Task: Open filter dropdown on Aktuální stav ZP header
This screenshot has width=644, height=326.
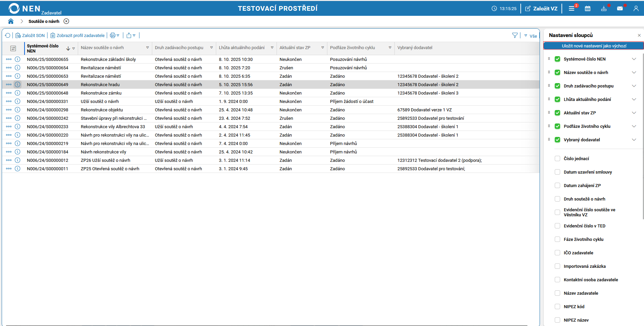Action: coord(323,47)
